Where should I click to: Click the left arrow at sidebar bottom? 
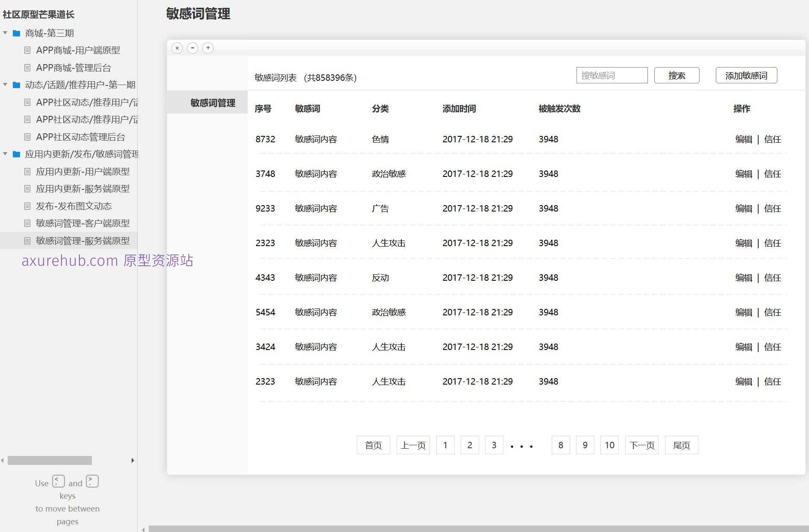[3, 459]
